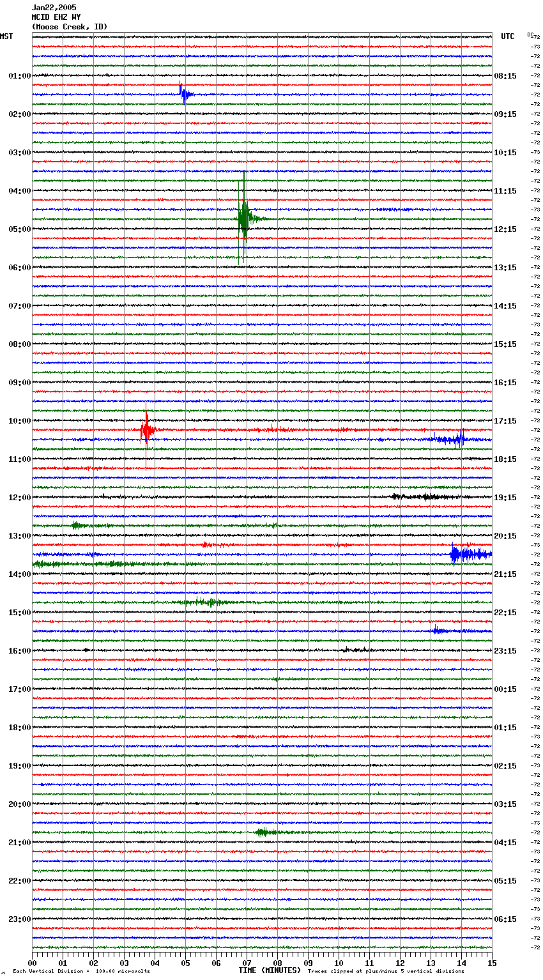
Task: Click the 23:15 UTC time label
Action: (505, 651)
